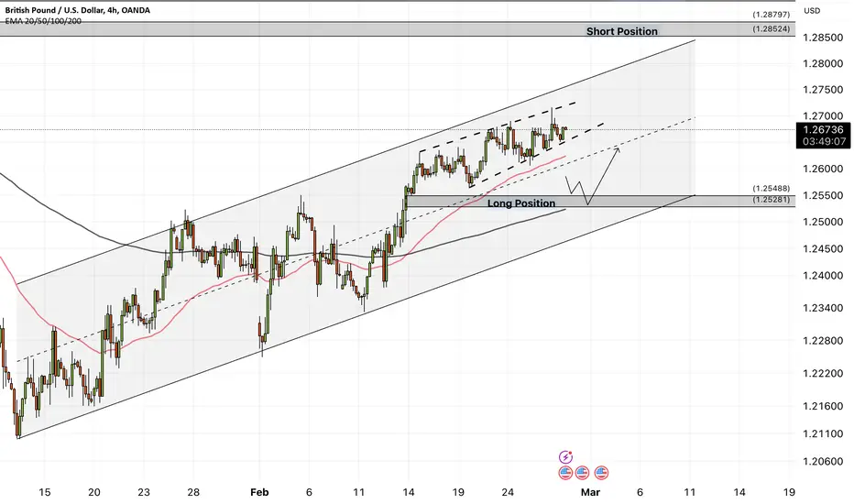Click 1.24000 on the price axis
Image resolution: width=854 pixels, height=504 pixels.
tap(823, 276)
